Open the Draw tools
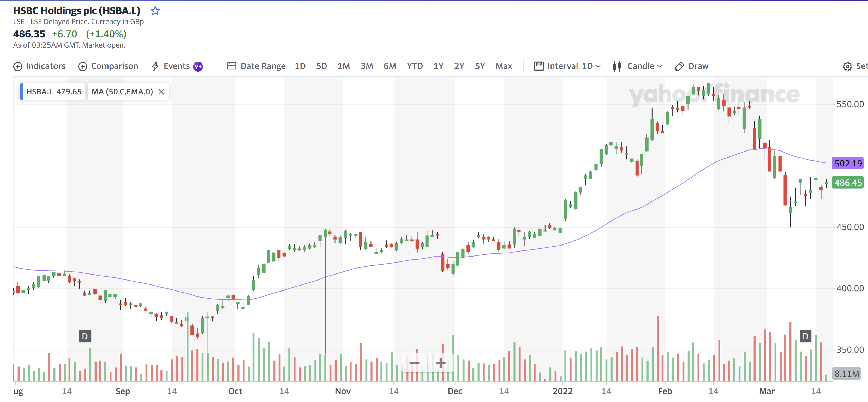The height and width of the screenshot is (402, 868). [x=692, y=66]
